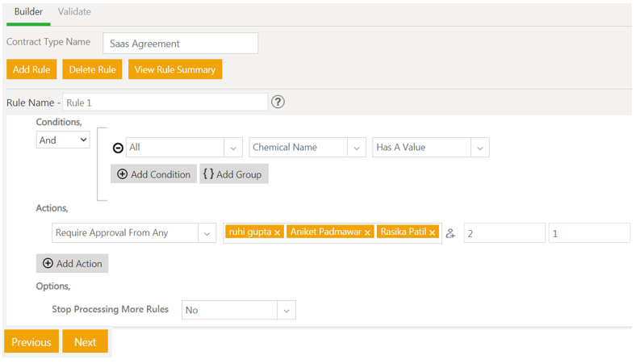Click the minus icon to remove condition

(118, 148)
